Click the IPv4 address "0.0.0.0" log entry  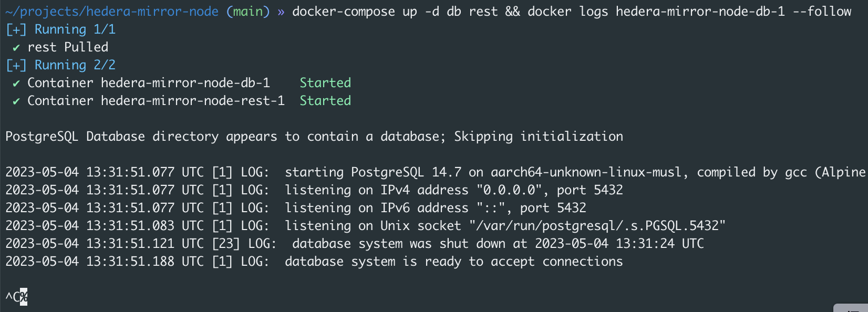click(x=314, y=190)
